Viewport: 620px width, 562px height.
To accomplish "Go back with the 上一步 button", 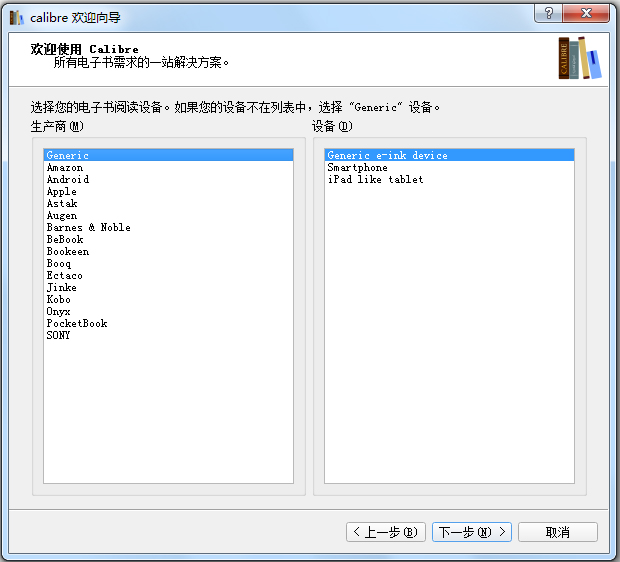I will 386,532.
